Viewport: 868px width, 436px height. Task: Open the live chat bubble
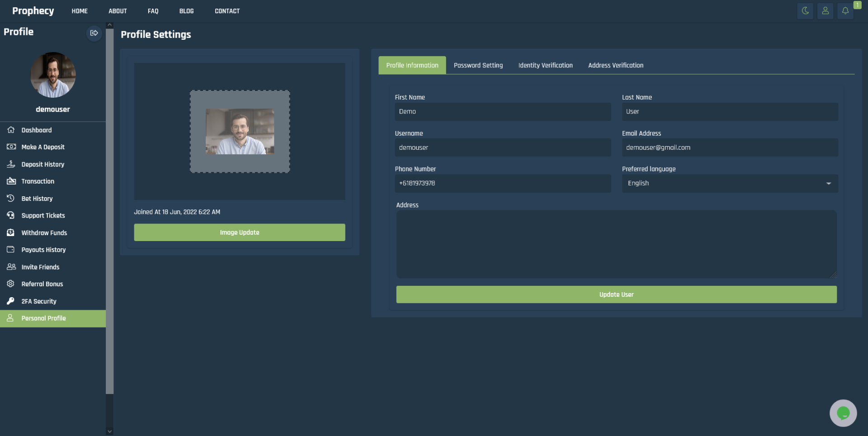point(843,412)
